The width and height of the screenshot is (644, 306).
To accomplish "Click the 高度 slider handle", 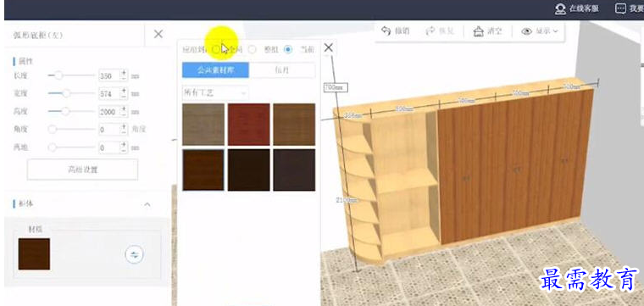I will (x=65, y=111).
